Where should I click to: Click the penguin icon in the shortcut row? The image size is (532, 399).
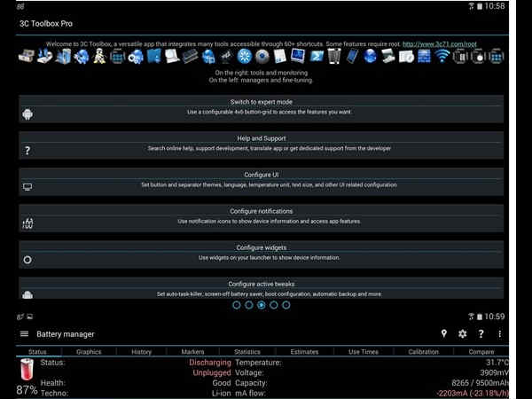coord(99,57)
